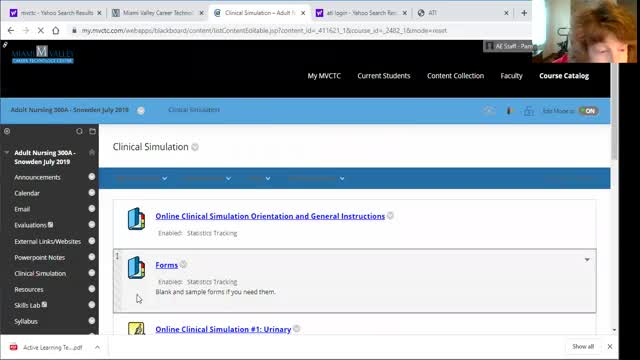This screenshot has height=360, width=640.
Task: Click the browser back arrow
Action: [x=11, y=30]
